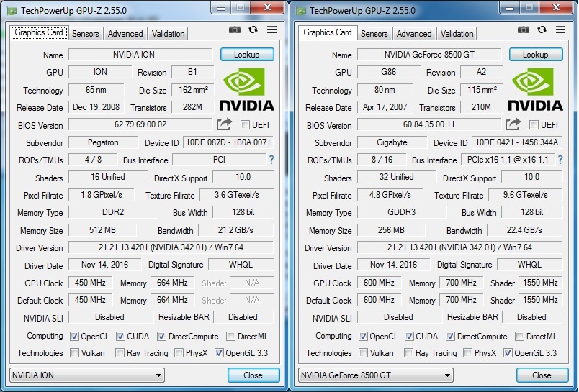Click Memory Type field showing GDDR3
This screenshot has height=392, width=579.
[x=402, y=212]
